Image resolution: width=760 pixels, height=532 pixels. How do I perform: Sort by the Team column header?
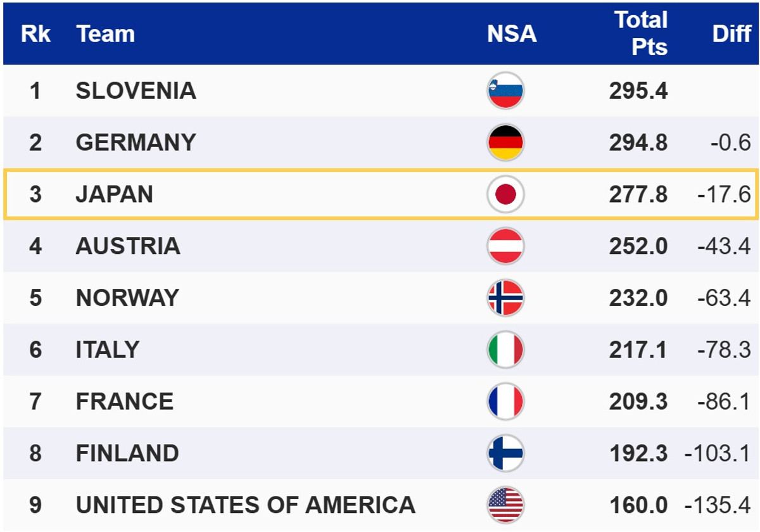[x=106, y=34]
